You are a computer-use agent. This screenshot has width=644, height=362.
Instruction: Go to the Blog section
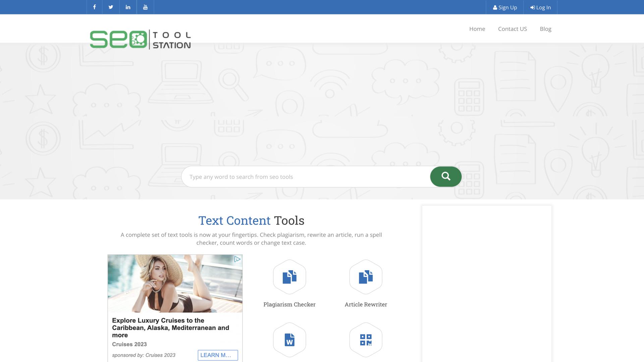545,29
